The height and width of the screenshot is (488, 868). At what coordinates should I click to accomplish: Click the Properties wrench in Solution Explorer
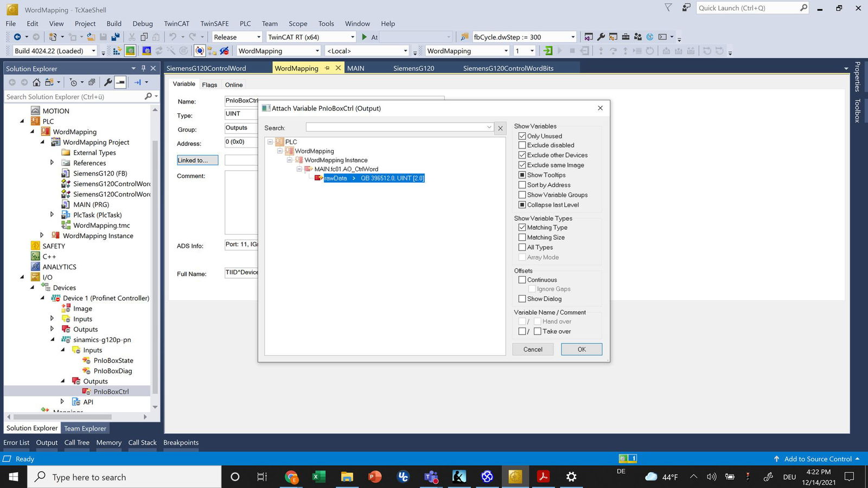[108, 82]
